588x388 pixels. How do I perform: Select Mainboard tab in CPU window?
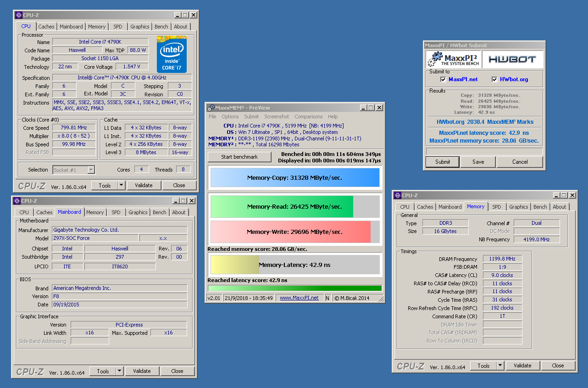pos(72,27)
